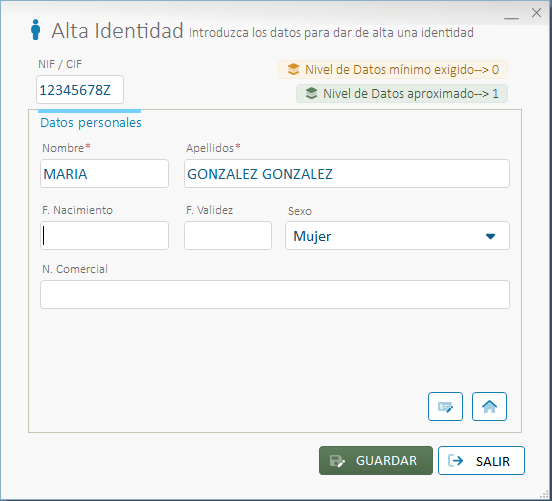Click into the Nombre field containing MARIA
Viewport: 552px width, 501px height.
(104, 174)
